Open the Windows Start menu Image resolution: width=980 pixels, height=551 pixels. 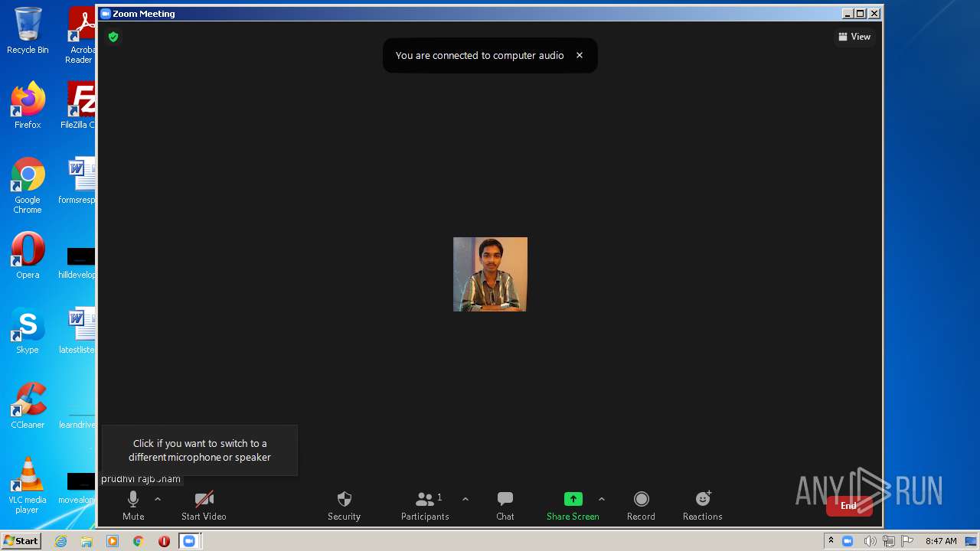tap(21, 541)
